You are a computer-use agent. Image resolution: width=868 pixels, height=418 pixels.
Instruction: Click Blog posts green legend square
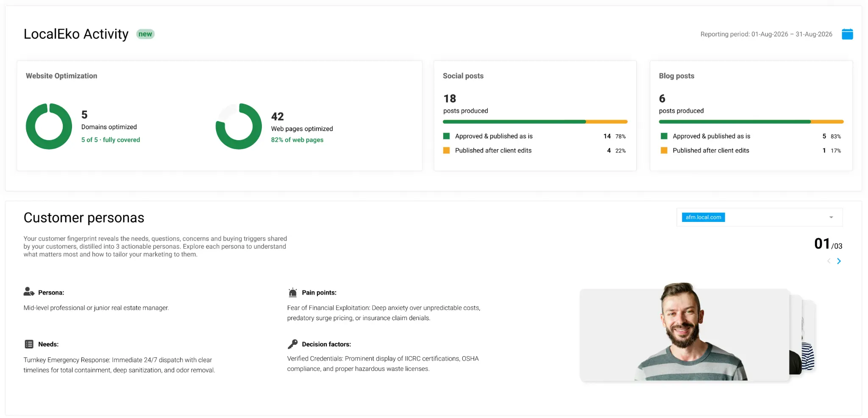coord(664,136)
